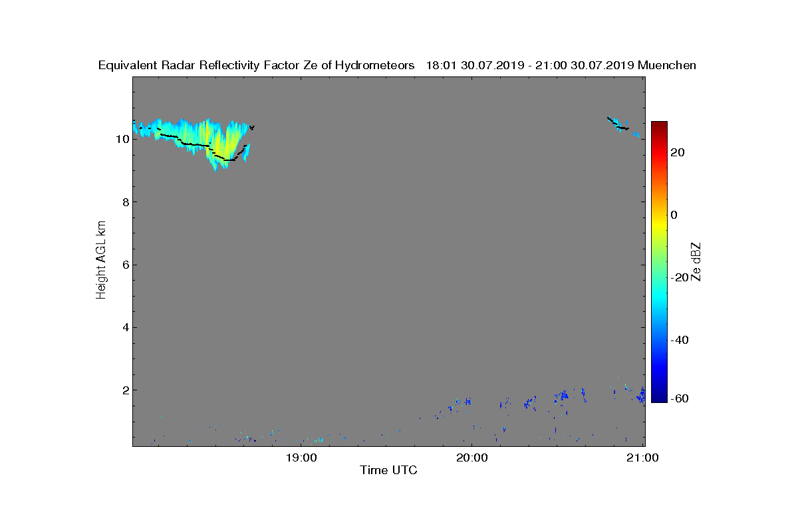Click the 20 colorbar tick label
Image resolution: width=798 pixels, height=532 pixels.
678,152
